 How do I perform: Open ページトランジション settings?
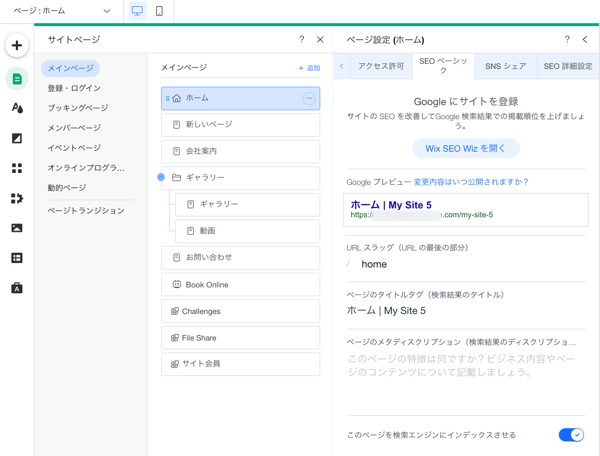[86, 211]
